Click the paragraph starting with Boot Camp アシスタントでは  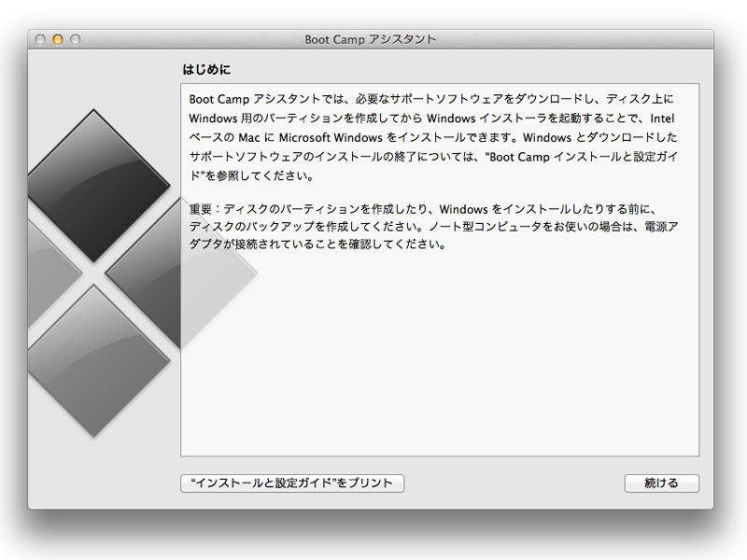pos(433,137)
